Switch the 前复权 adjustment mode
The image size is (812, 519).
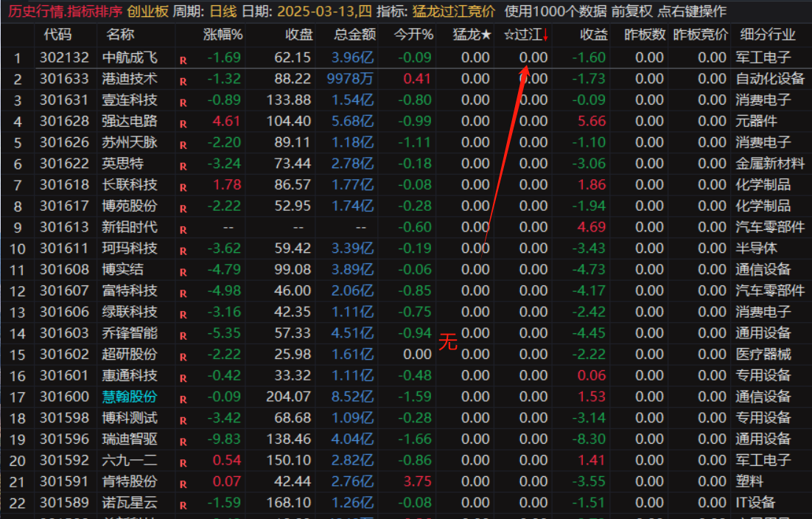click(x=631, y=11)
